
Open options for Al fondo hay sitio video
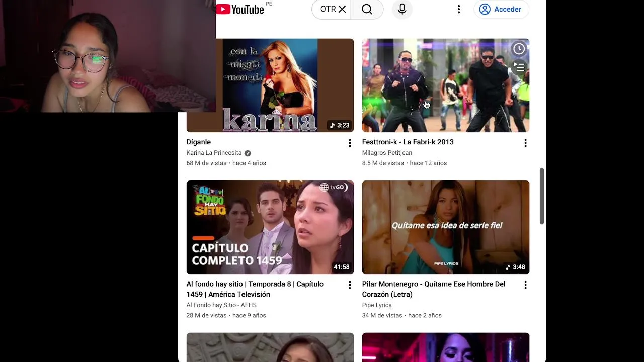350,285
